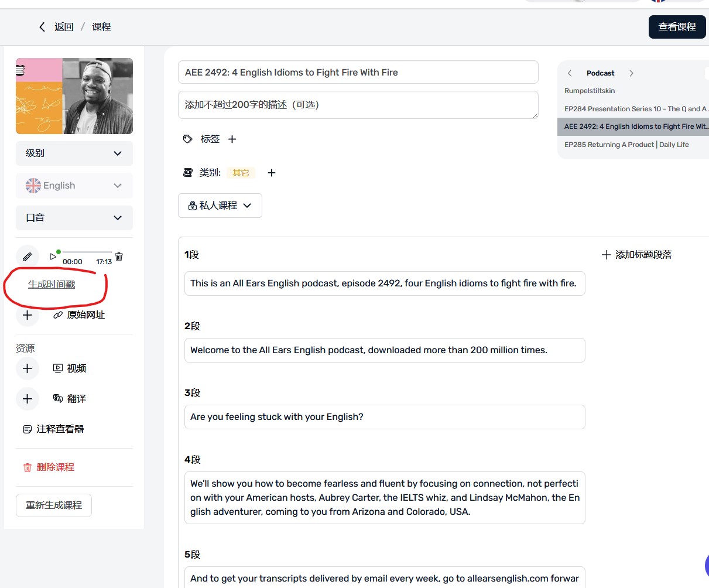The height and width of the screenshot is (588, 709).
Task: Click the 查看课程 button
Action: pos(677,27)
